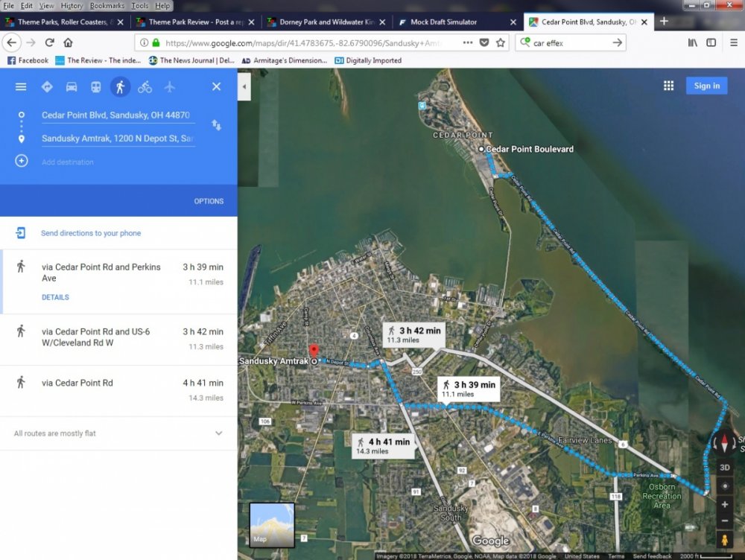Open the Google apps grid

668,86
